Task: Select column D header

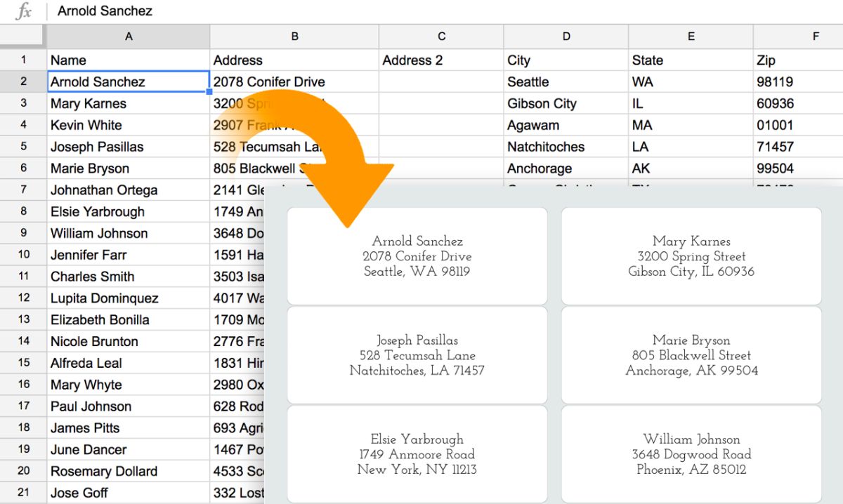Action: point(566,36)
